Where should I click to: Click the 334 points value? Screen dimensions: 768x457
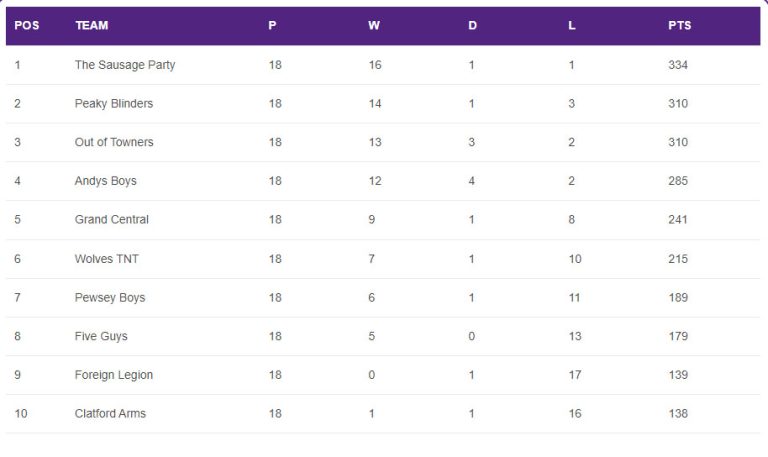pos(678,65)
